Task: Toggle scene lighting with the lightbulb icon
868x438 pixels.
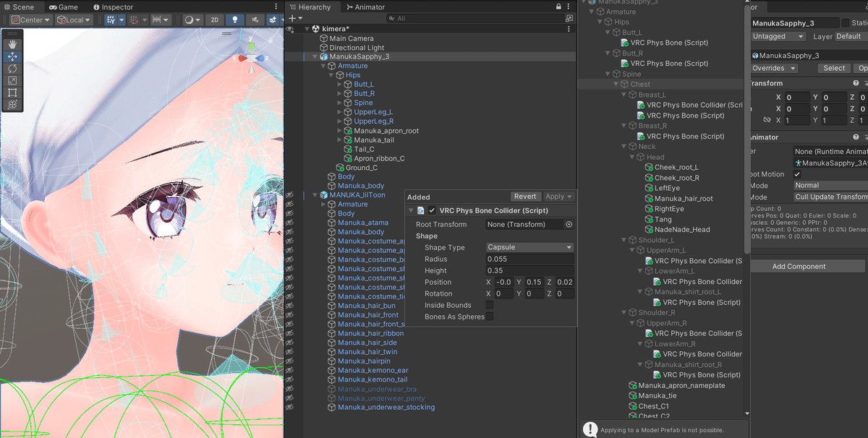Action: click(x=235, y=20)
